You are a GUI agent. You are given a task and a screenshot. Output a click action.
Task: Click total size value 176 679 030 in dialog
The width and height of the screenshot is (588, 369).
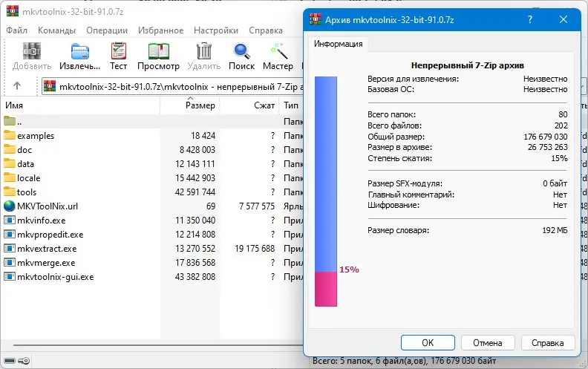pos(546,137)
